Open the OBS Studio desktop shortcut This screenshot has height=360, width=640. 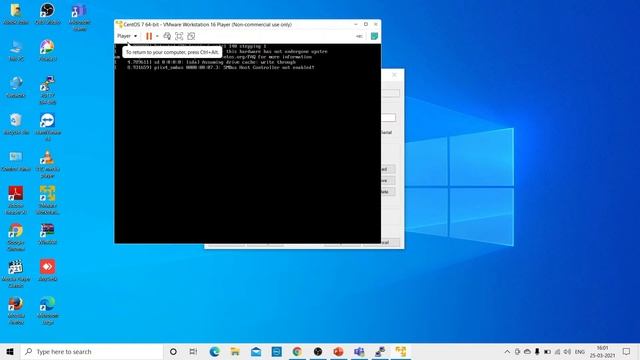point(47,14)
